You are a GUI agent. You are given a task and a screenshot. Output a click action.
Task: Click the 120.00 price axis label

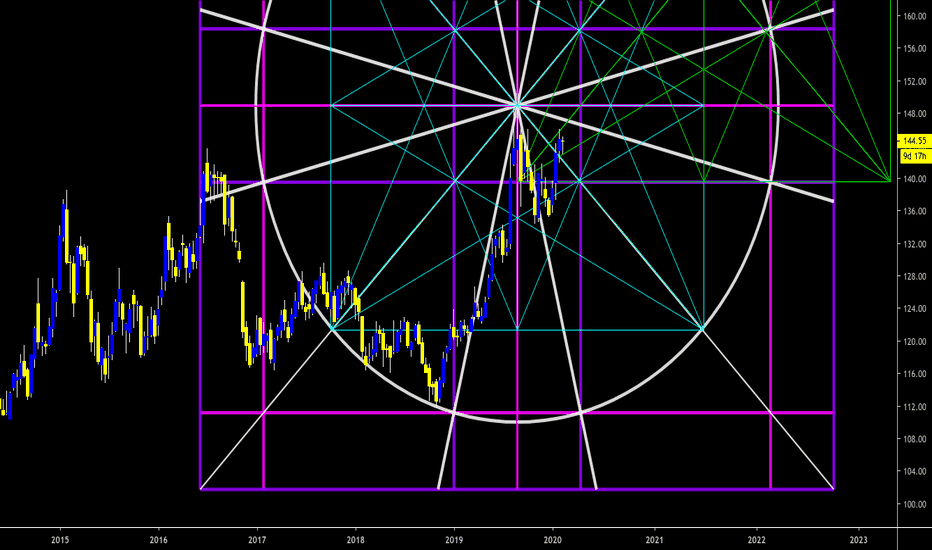915,341
